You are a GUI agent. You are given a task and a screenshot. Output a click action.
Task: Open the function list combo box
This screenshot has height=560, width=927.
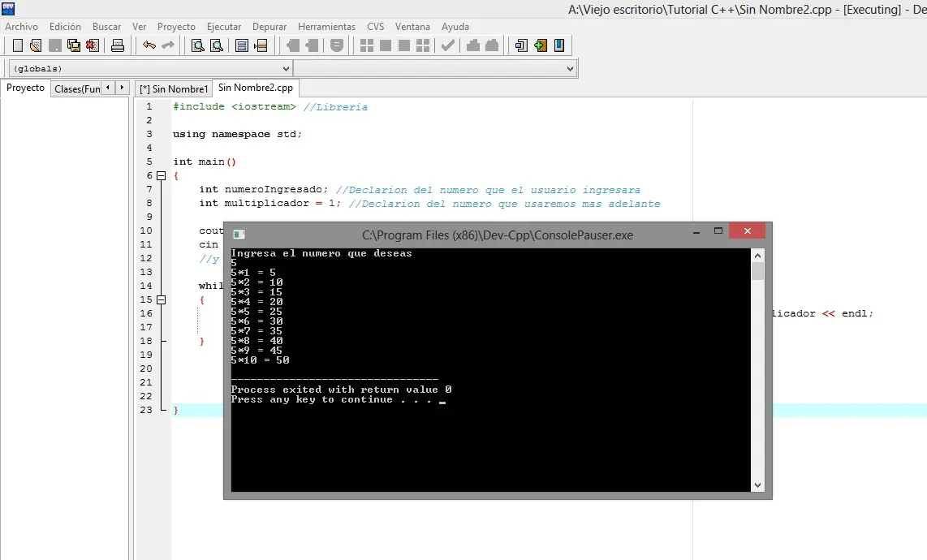[x=568, y=68]
